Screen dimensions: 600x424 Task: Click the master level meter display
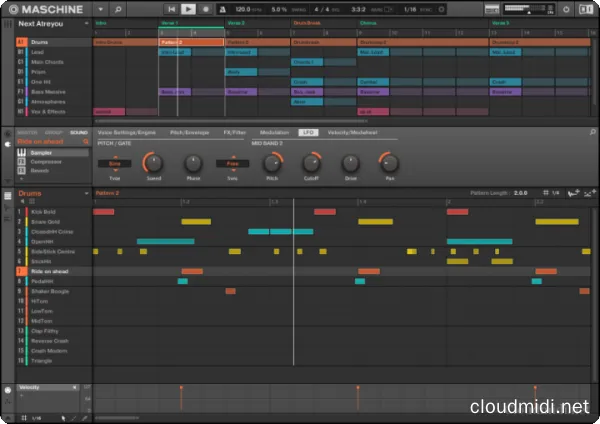(529, 9)
